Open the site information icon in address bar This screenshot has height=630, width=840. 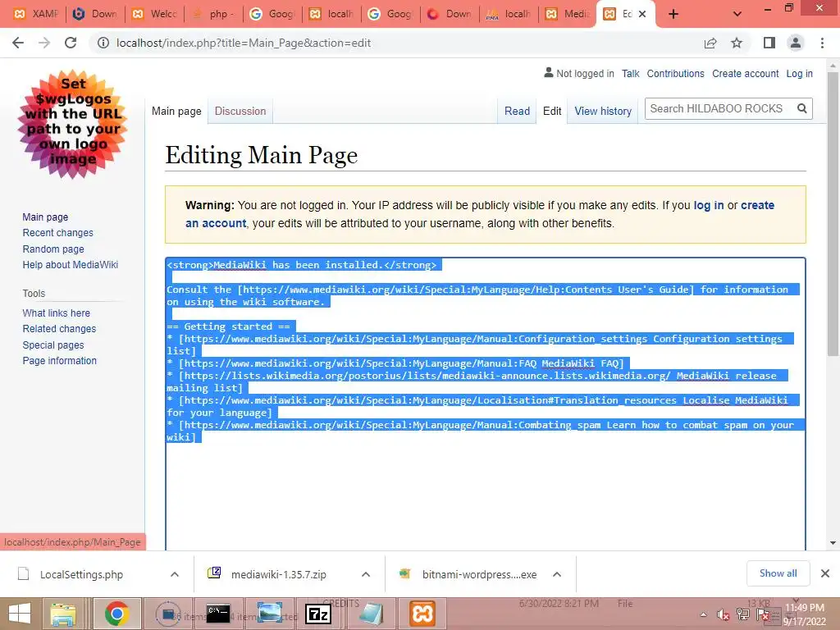pos(103,43)
